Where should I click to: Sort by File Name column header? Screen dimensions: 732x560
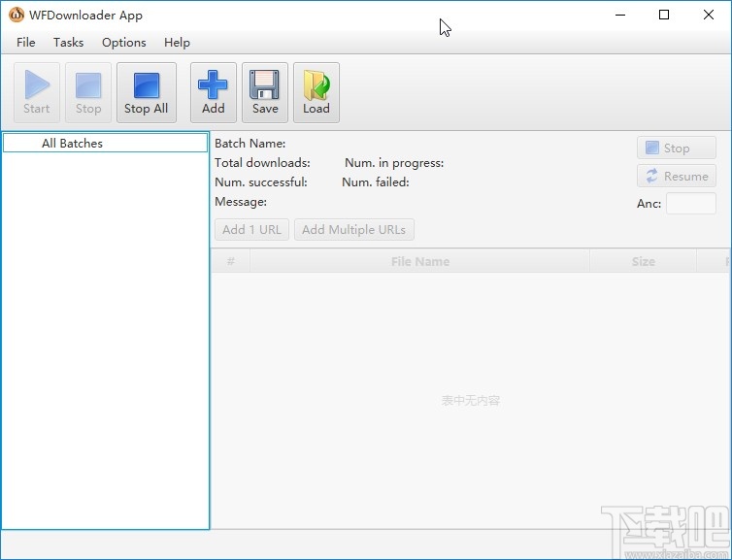(x=419, y=261)
